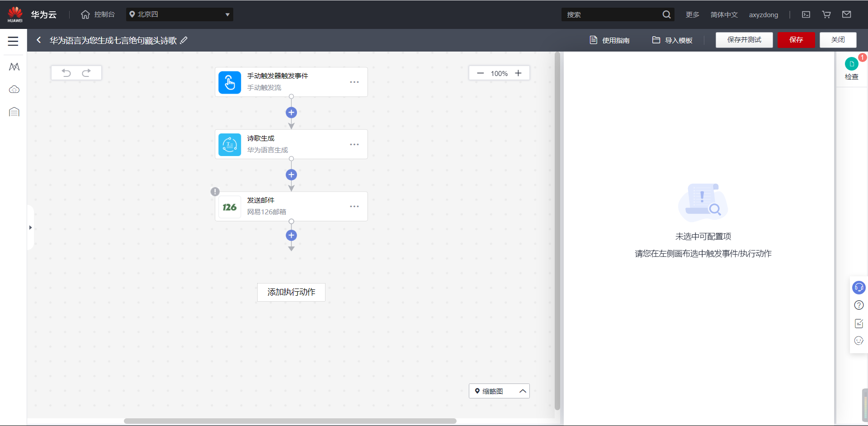Expand the 缩略图 minimap panel
The height and width of the screenshot is (426, 868).
pos(499,391)
